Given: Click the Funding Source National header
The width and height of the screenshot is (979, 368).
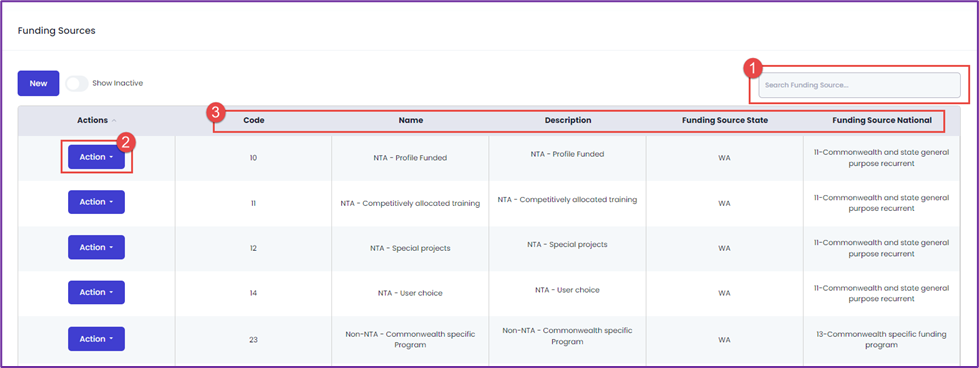Looking at the screenshot, I should pos(882,120).
